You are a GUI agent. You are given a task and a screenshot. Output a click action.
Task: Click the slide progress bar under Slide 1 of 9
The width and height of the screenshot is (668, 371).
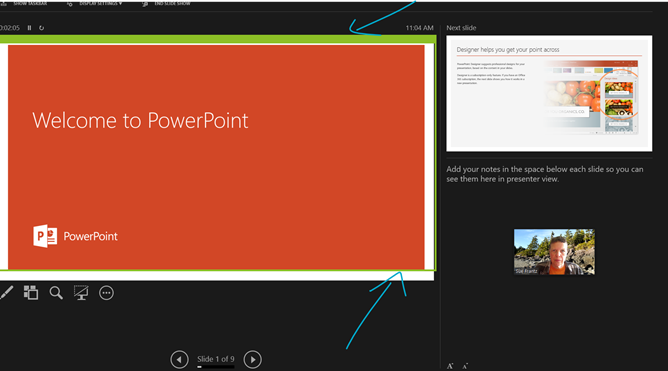pos(216,366)
